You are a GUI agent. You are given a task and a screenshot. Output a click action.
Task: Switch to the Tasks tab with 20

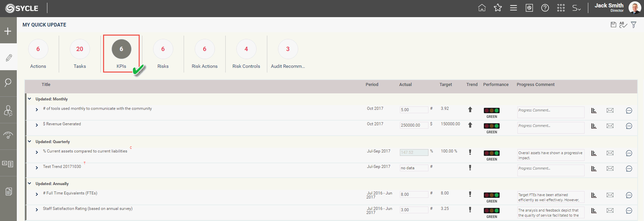click(80, 54)
